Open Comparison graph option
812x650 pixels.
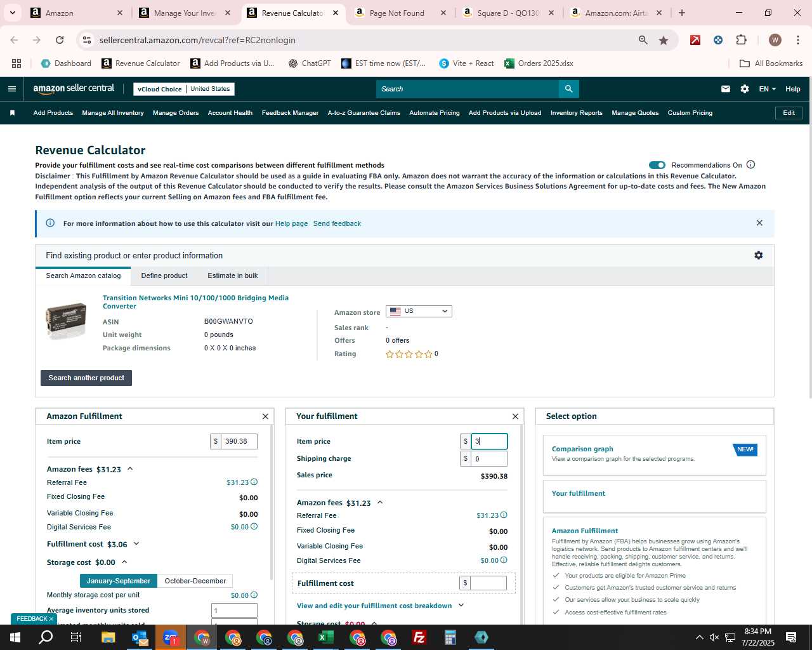[654, 454]
